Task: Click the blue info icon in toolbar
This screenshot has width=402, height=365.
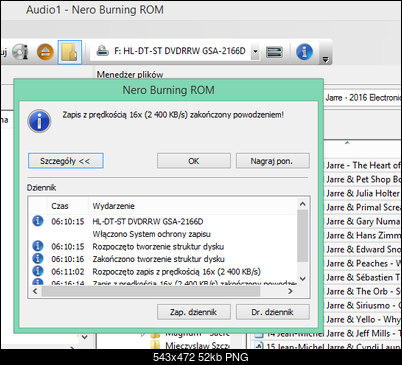Action: point(304,52)
